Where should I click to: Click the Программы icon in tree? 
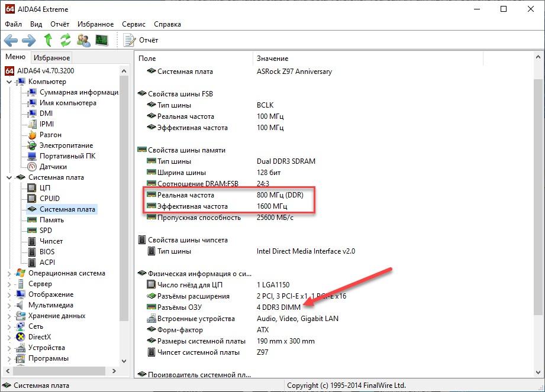21,358
